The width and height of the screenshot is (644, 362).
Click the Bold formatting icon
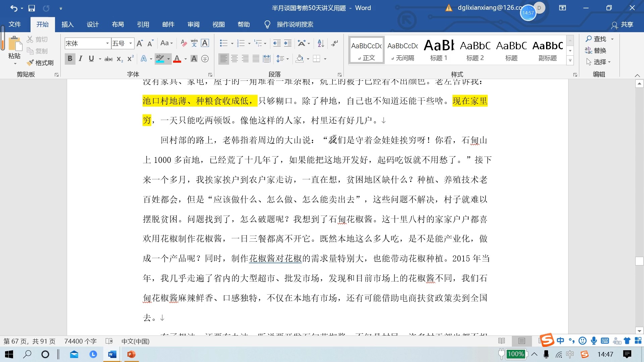69,58
